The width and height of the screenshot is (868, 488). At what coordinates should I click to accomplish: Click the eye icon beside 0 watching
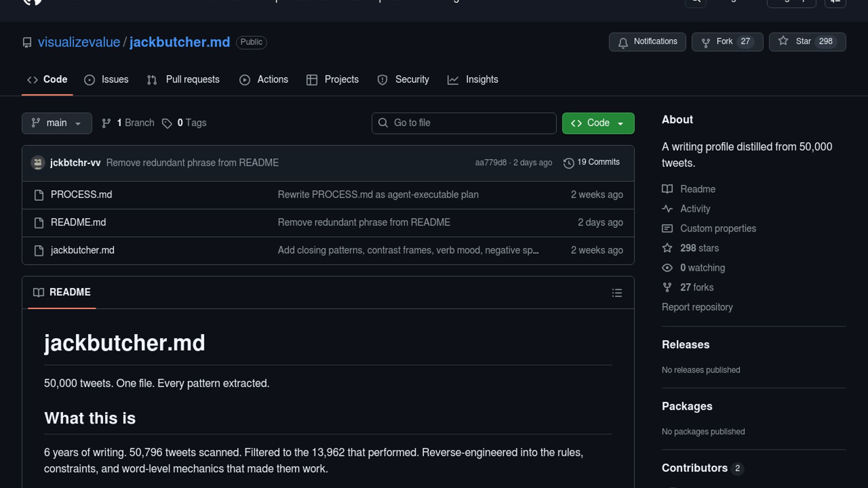pyautogui.click(x=667, y=268)
